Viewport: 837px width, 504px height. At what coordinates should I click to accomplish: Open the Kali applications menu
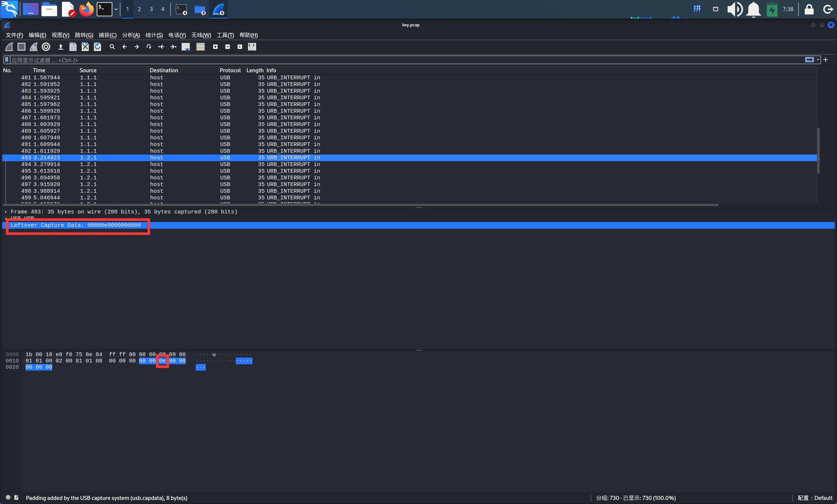(x=9, y=9)
